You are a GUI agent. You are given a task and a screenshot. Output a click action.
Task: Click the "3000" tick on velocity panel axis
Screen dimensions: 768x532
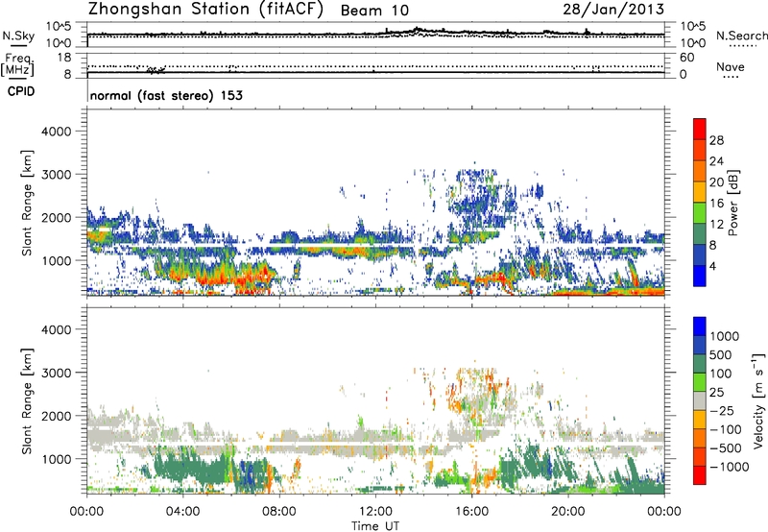tap(57, 373)
